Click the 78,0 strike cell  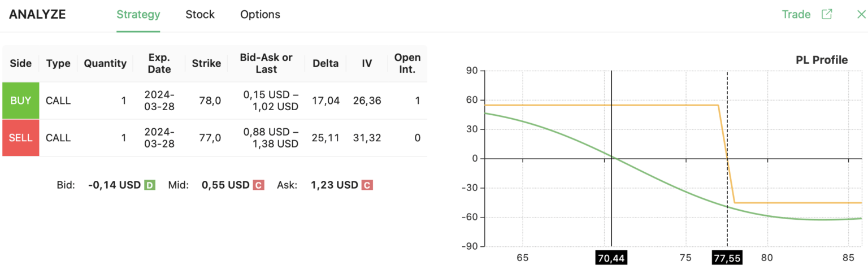coord(210,101)
